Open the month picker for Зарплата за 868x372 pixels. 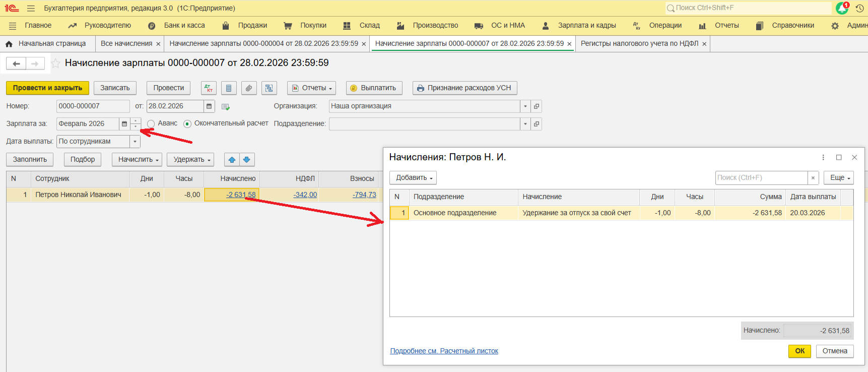click(124, 124)
